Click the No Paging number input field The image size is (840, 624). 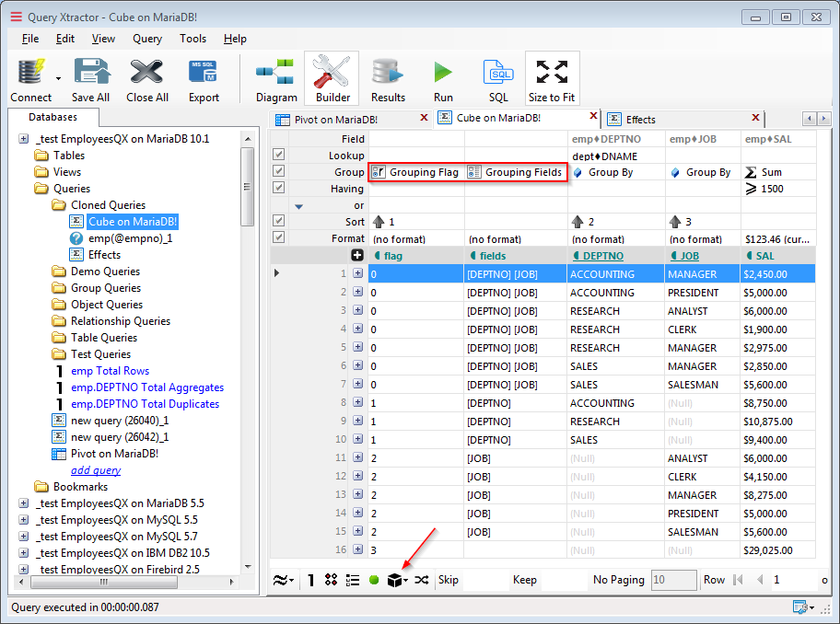pyautogui.click(x=673, y=580)
